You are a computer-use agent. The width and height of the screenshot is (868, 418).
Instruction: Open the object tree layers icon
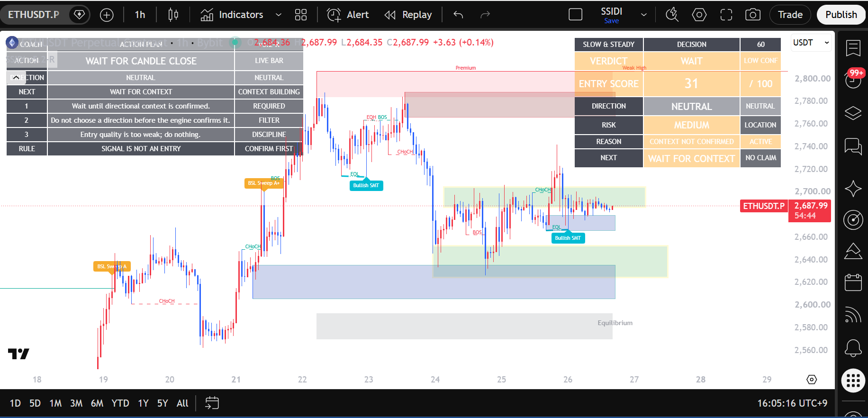tap(853, 113)
